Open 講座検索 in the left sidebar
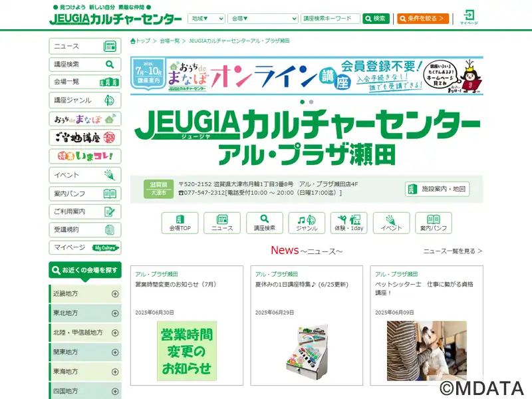The width and height of the screenshot is (532, 399). (x=85, y=64)
